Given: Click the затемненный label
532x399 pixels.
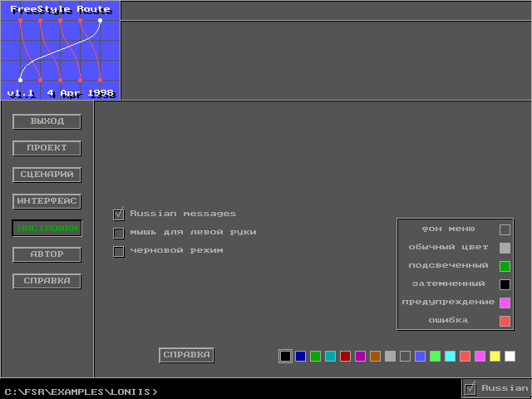Looking at the screenshot, I should (x=448, y=283).
